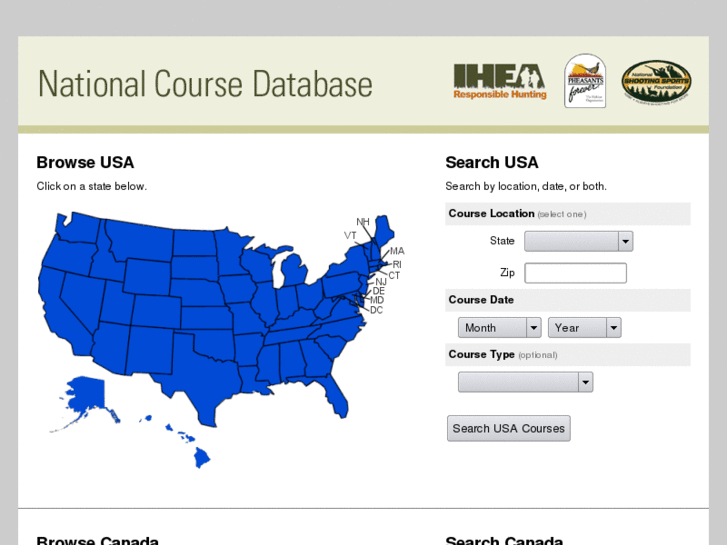
Task: Click the DE state label
Action: tap(379, 291)
